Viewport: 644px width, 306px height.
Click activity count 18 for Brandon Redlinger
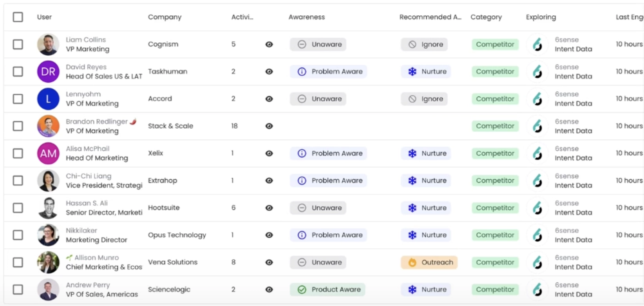tap(234, 126)
